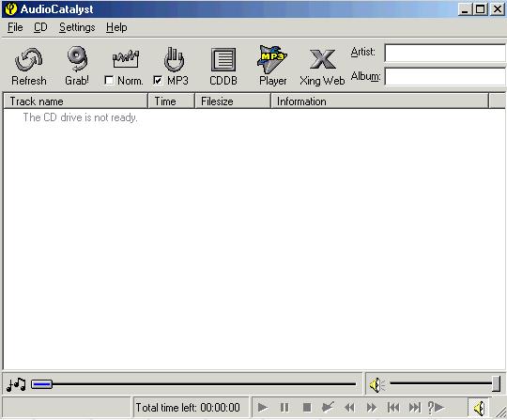
Task: Open the Xing Web icon
Action: point(322,59)
